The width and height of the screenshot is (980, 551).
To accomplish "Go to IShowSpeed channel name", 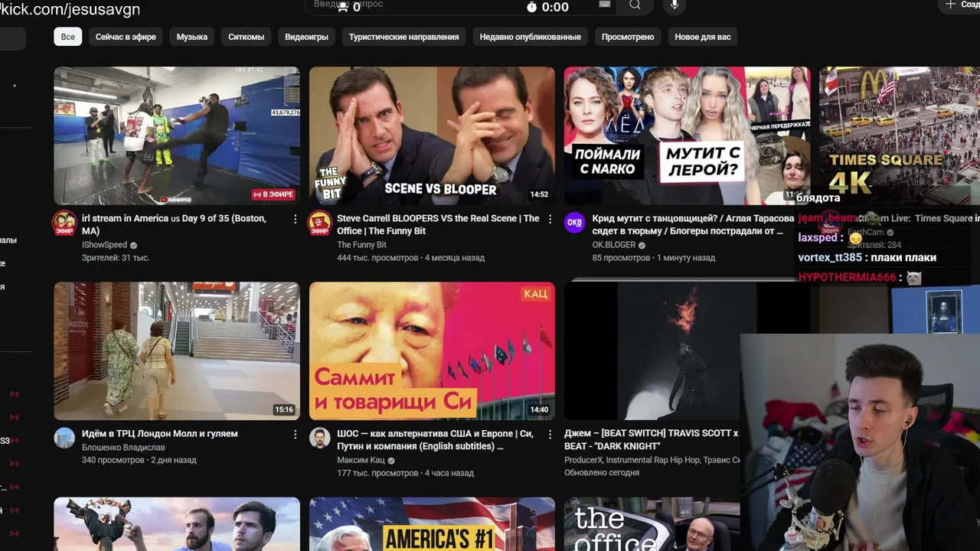I will point(105,246).
